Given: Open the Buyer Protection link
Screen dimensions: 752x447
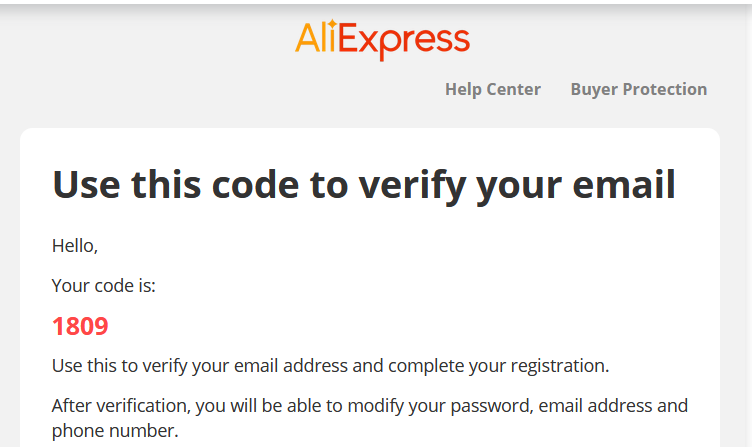Looking at the screenshot, I should click(638, 89).
